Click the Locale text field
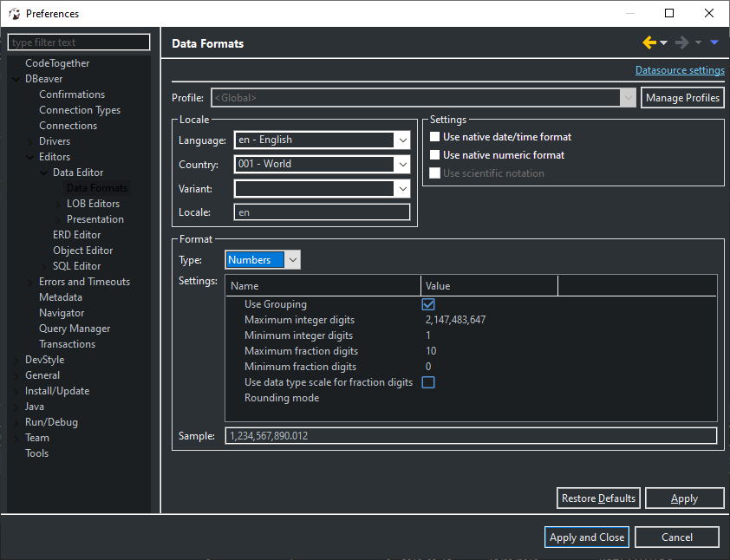Screen dimensions: 730x560 tap(322, 212)
